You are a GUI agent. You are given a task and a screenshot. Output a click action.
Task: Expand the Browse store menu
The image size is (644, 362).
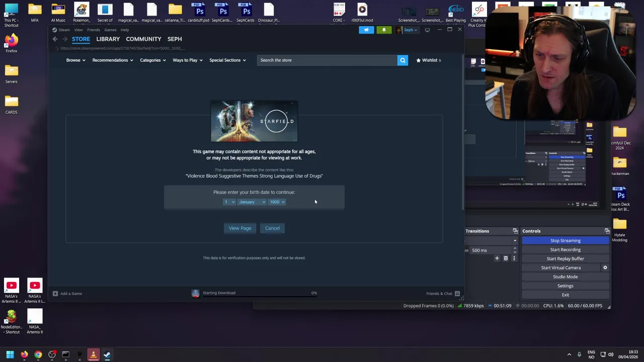point(75,60)
